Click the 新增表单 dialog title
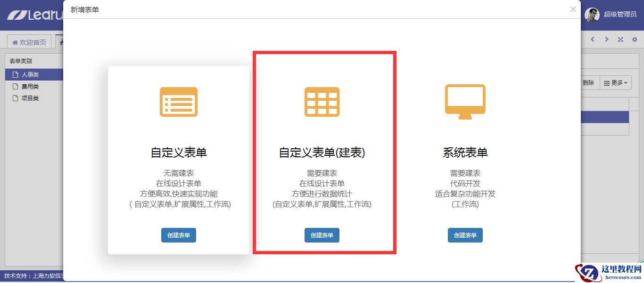Screen dimensions: 644x283 pyautogui.click(x=85, y=9)
